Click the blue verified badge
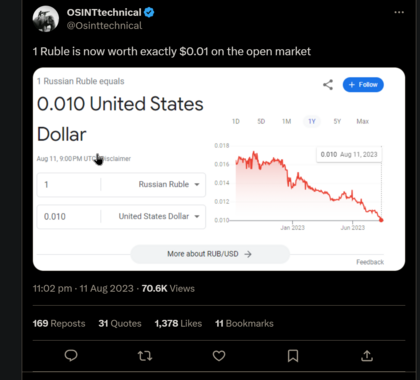420x380 pixels. pos(149,13)
